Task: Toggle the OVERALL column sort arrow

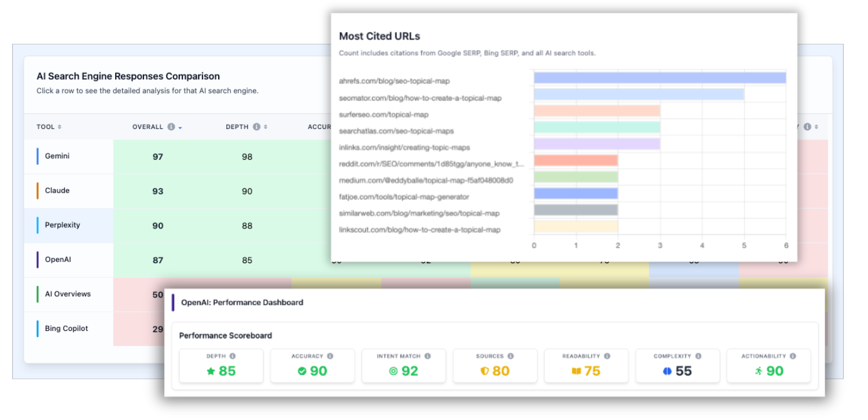Action: coord(180,127)
